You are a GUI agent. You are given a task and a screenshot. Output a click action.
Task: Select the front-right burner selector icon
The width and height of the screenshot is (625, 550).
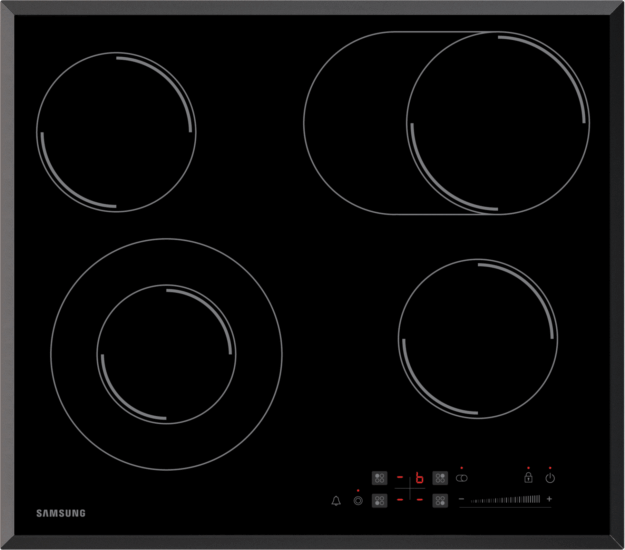[x=440, y=500]
